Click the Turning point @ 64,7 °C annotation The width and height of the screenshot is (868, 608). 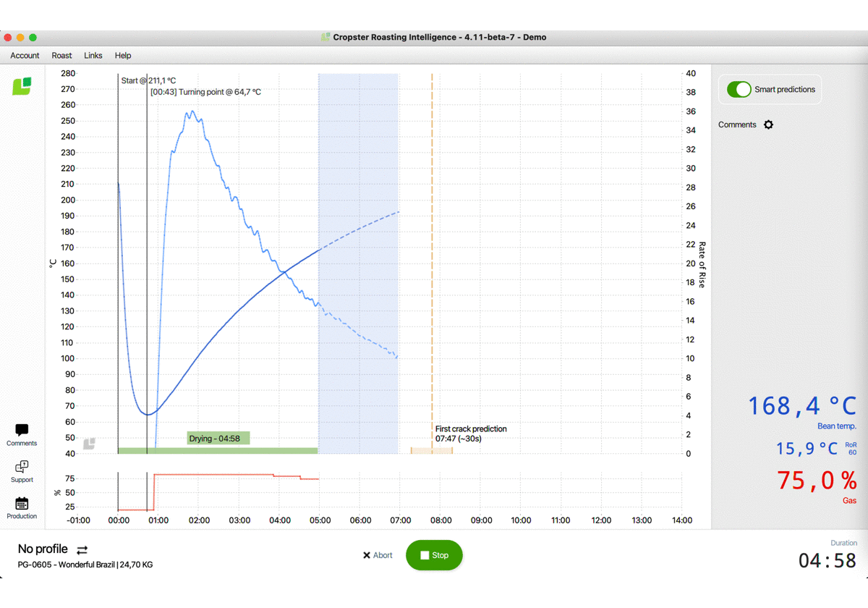coord(206,92)
